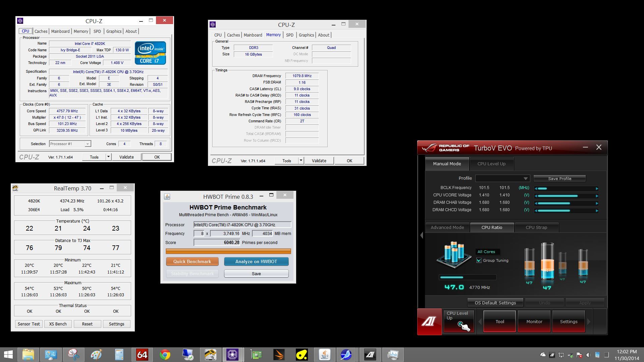
Task: Open Monitor in AI Suite bottom bar
Action: point(534,321)
